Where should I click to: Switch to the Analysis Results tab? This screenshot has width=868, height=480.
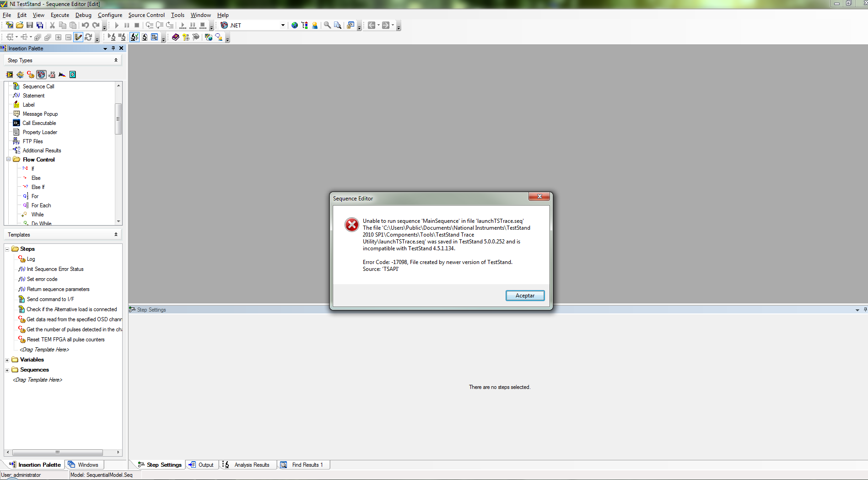click(247, 464)
